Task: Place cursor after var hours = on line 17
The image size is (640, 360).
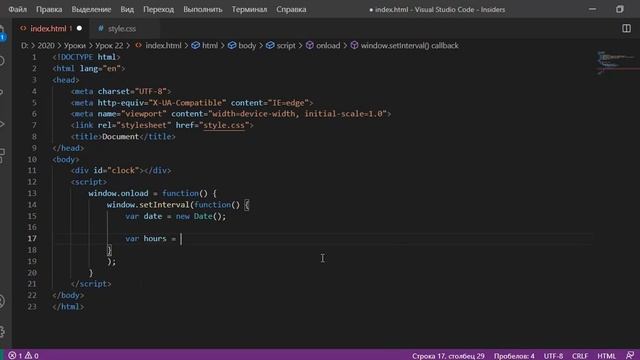Action: coord(181,239)
